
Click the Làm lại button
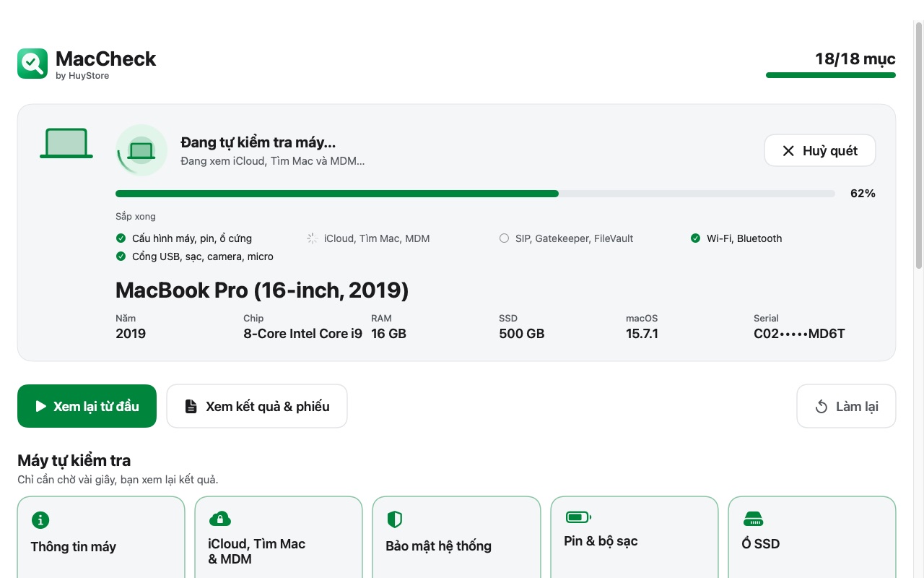coord(846,406)
